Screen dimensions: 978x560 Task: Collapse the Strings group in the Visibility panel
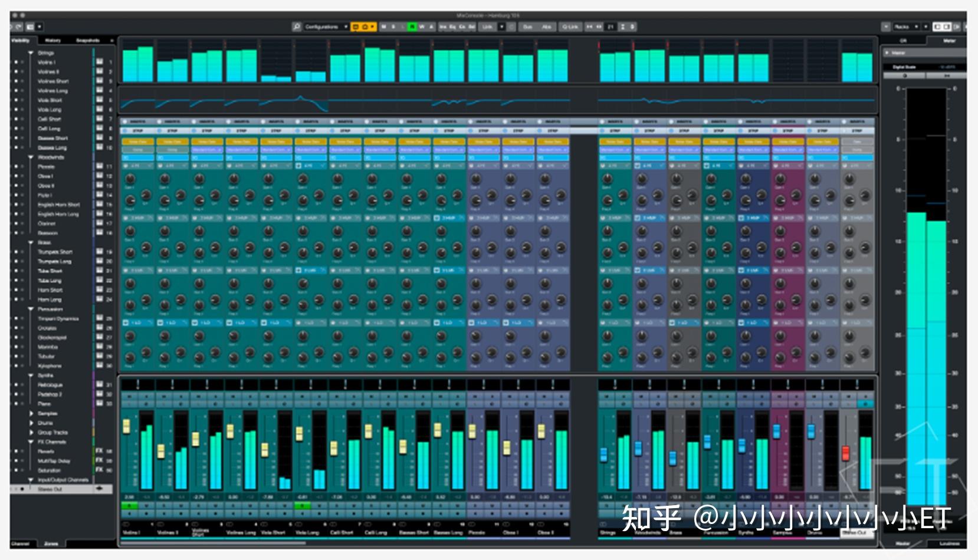click(30, 52)
